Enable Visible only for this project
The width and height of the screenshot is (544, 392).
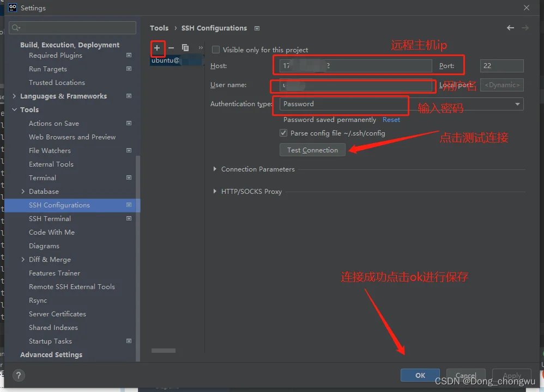216,50
